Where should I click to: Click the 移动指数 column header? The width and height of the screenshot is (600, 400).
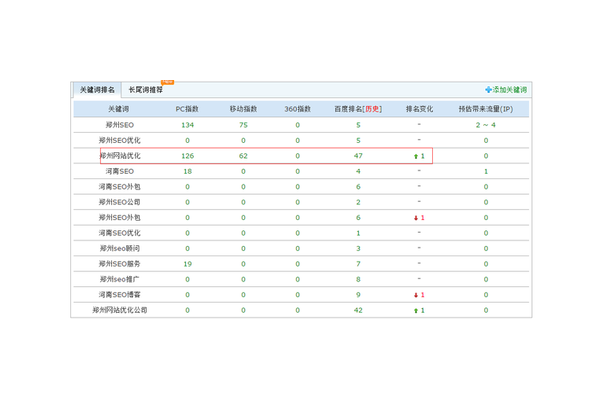click(243, 109)
